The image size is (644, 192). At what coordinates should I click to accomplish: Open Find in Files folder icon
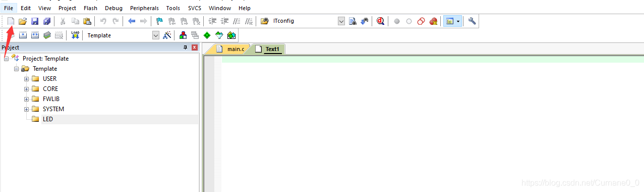(x=265, y=21)
